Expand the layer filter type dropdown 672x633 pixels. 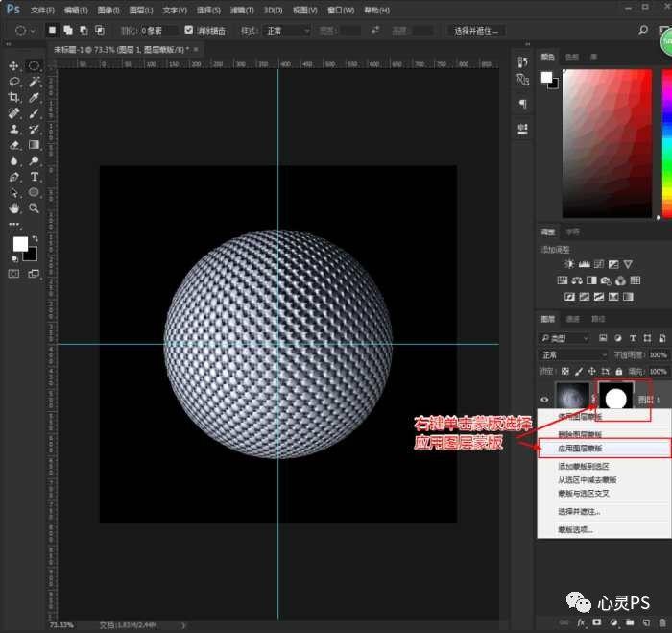pyautogui.click(x=566, y=338)
